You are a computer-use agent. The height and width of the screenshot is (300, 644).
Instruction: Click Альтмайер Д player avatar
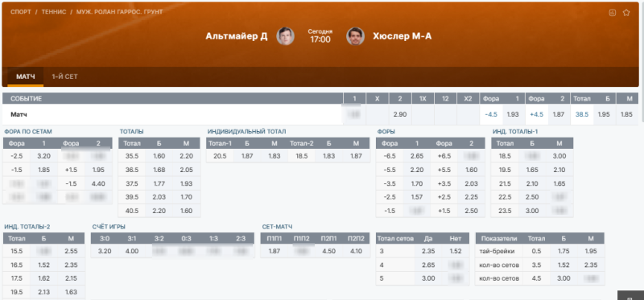[285, 36]
